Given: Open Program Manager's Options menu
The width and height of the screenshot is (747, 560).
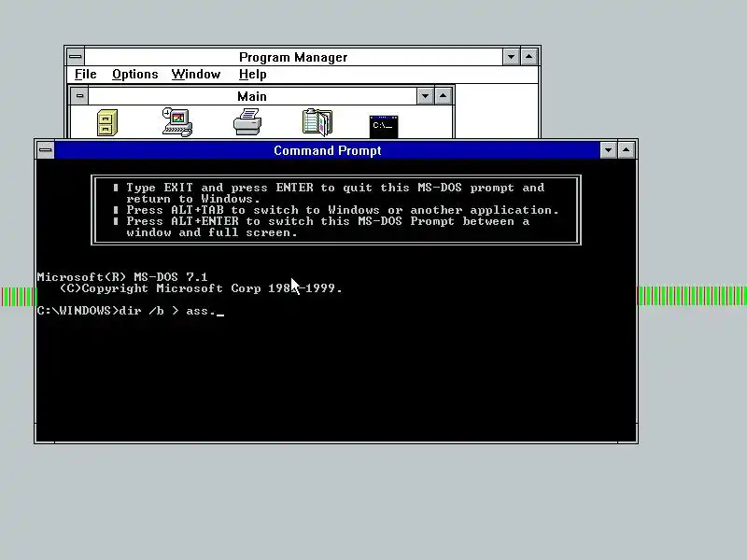Looking at the screenshot, I should 134,75.
